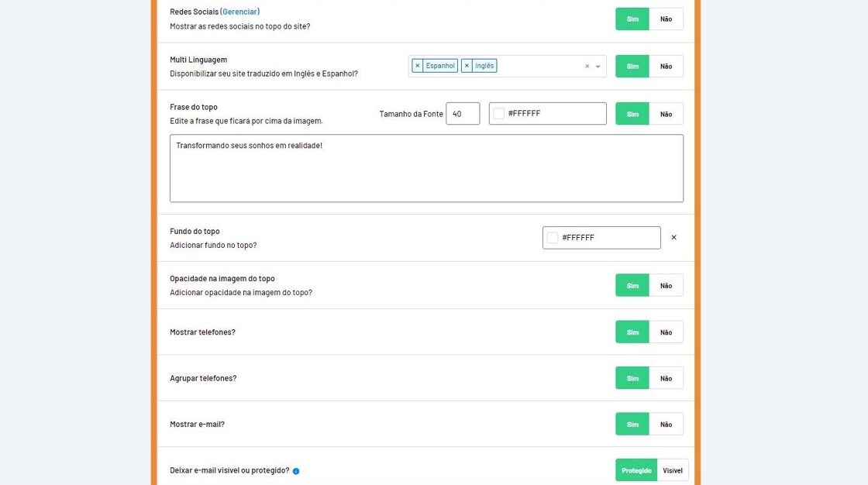Disable Multi Linguagem with Não
868x485 pixels.
666,67
